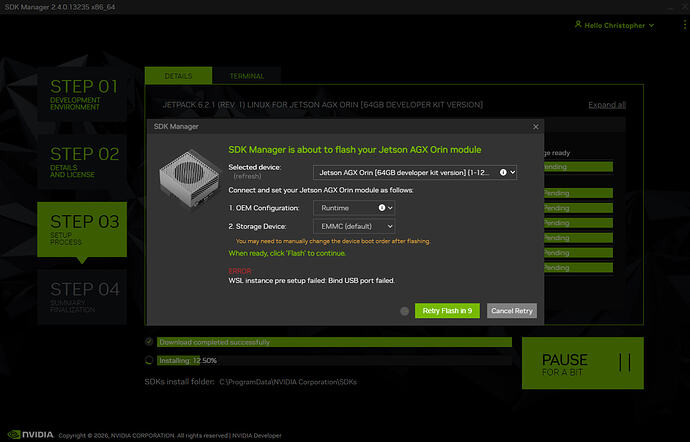Click the user profile icon
This screenshot has width=690, height=442.
tap(578, 25)
